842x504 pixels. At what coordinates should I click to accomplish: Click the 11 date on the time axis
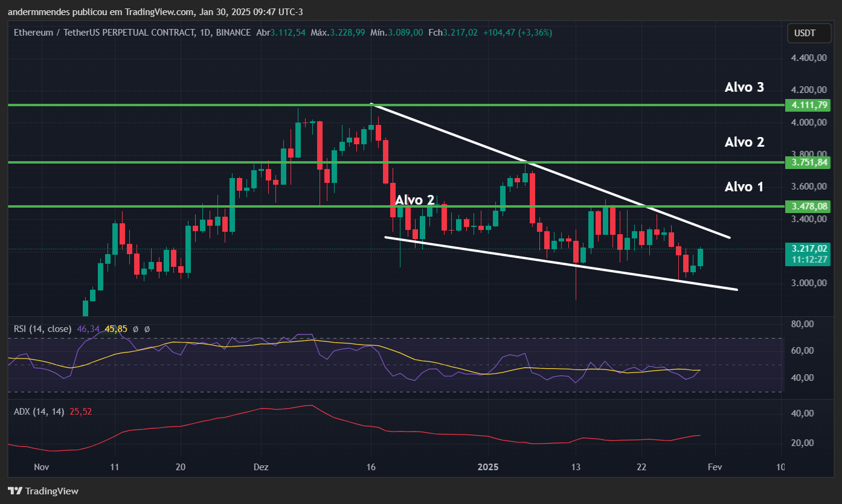click(115, 467)
